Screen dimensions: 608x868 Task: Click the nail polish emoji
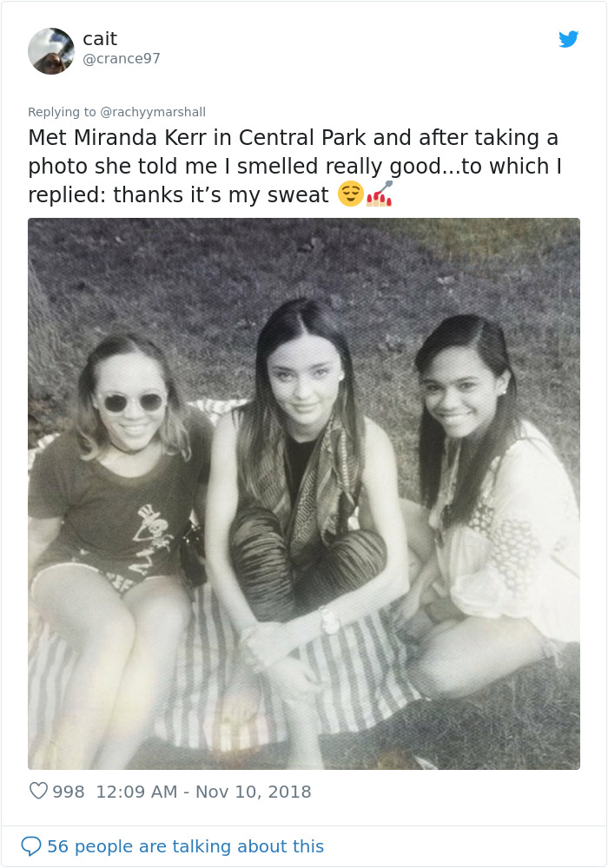pyautogui.click(x=380, y=194)
